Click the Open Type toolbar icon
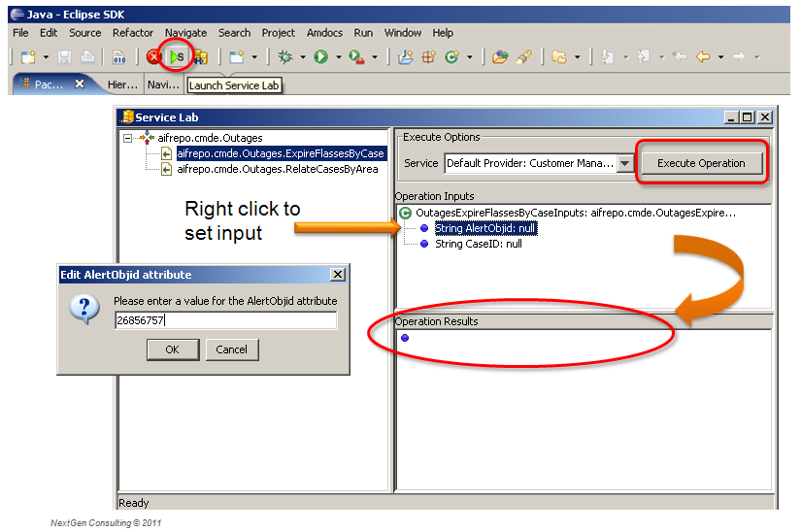 click(499, 57)
